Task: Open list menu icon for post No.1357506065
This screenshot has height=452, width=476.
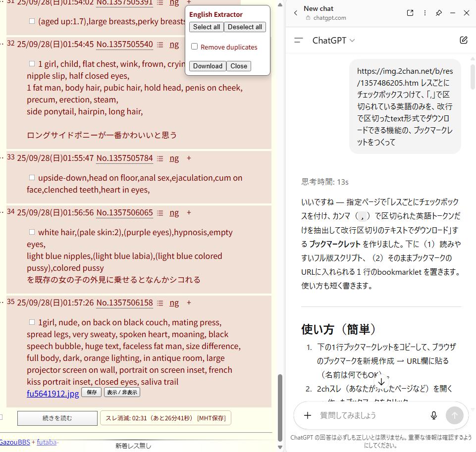Action: click(x=160, y=213)
